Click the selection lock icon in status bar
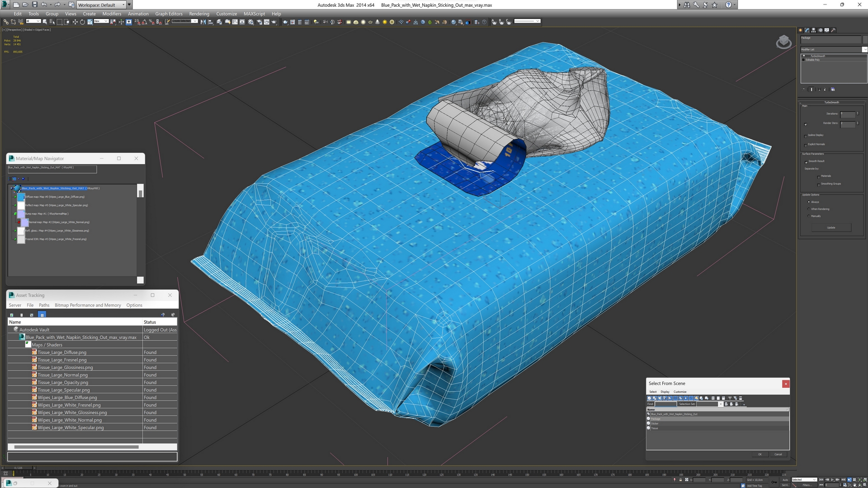868x488 pixels. [680, 479]
